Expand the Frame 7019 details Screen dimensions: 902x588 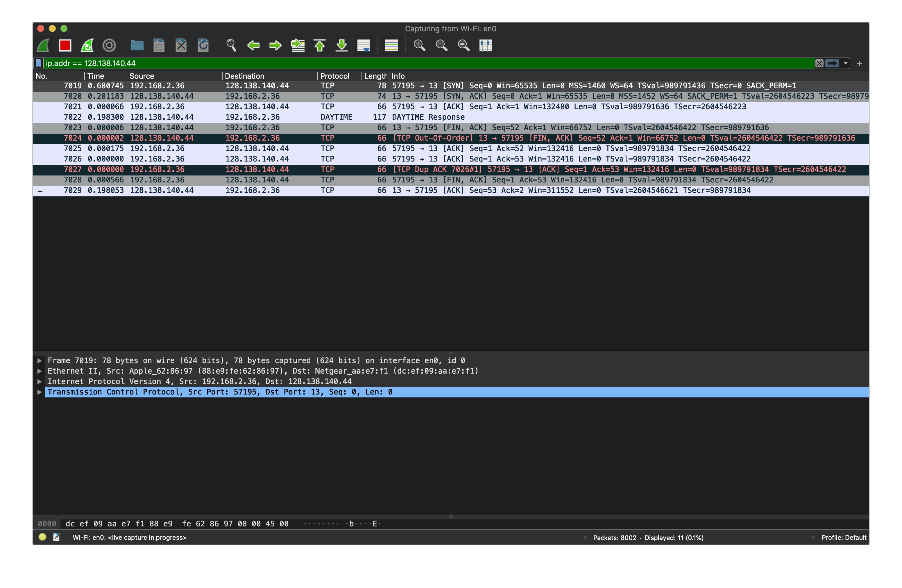[x=39, y=360]
